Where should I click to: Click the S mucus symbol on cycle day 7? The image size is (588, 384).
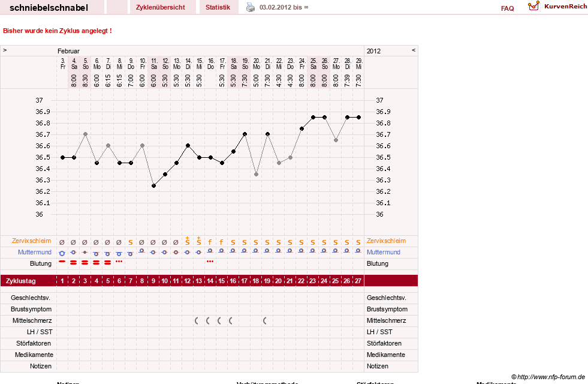coord(131,242)
